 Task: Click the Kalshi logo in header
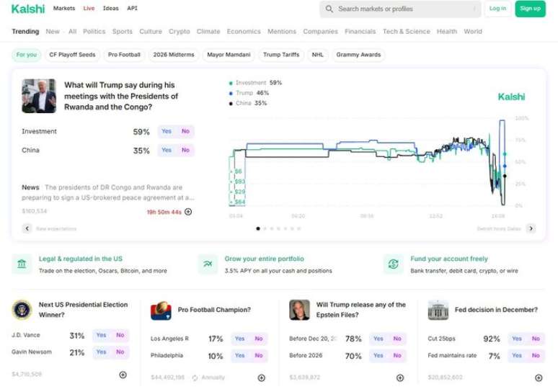pos(27,9)
